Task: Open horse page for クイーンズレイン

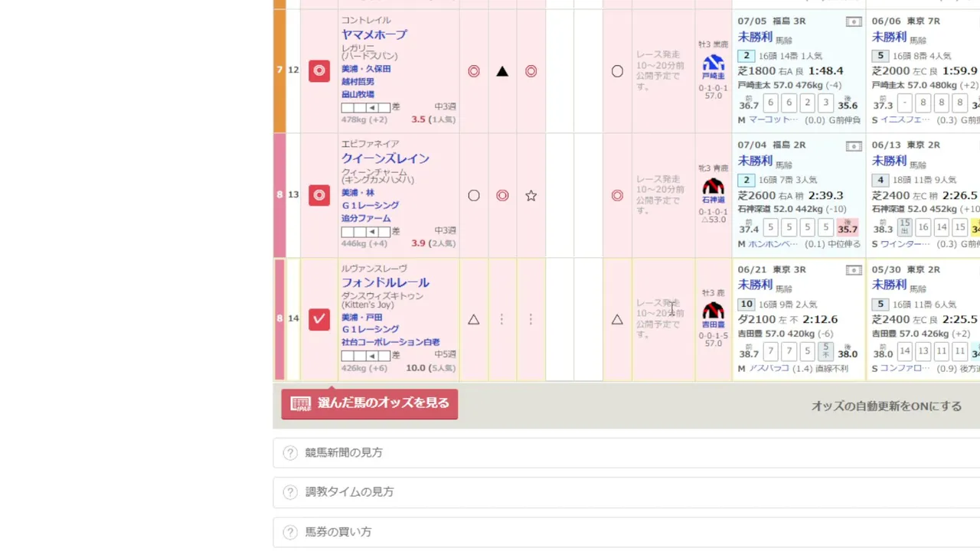Action: [385, 158]
